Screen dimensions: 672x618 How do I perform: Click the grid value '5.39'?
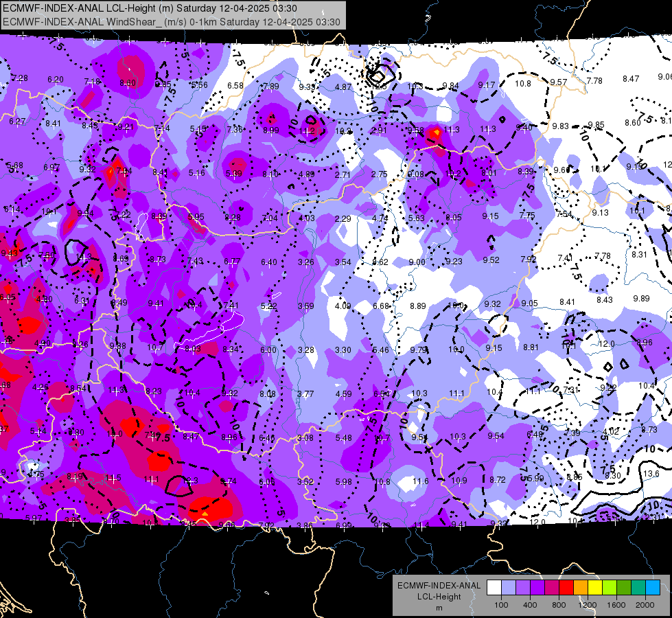[x=234, y=174]
